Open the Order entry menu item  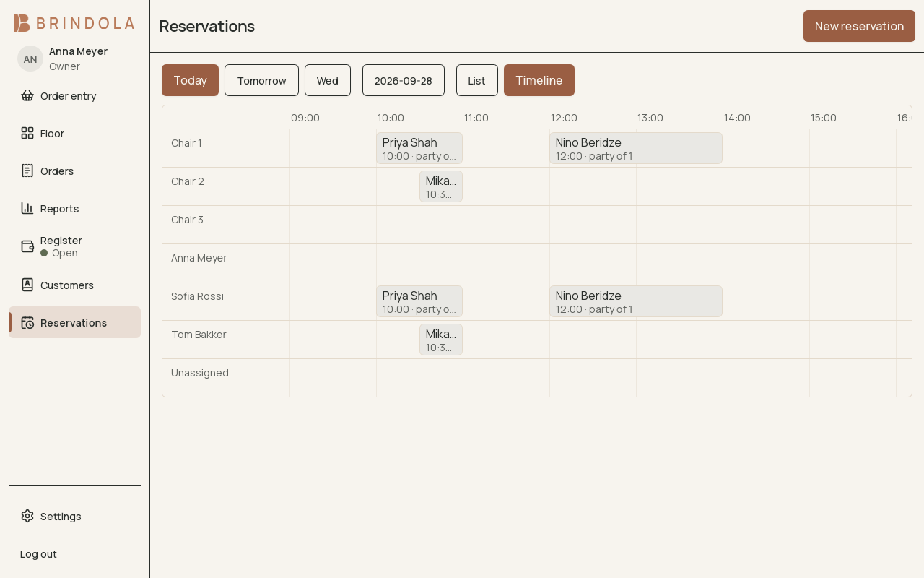(x=74, y=95)
